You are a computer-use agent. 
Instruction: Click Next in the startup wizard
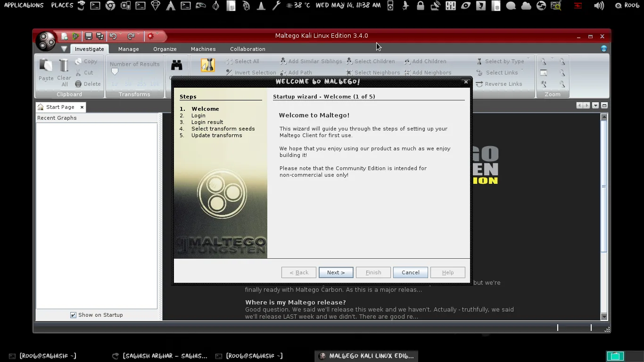pyautogui.click(x=336, y=272)
